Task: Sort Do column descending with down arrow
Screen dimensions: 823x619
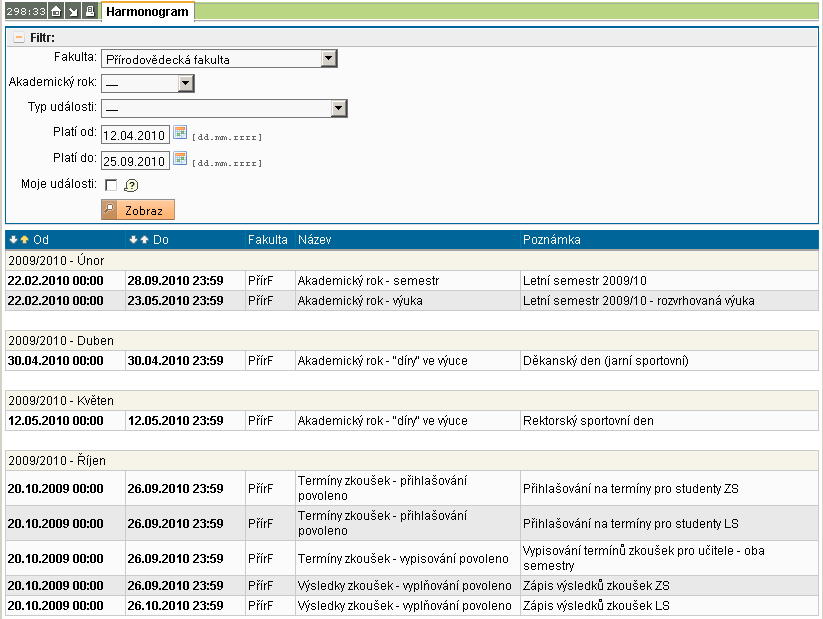Action: pyautogui.click(x=133, y=240)
